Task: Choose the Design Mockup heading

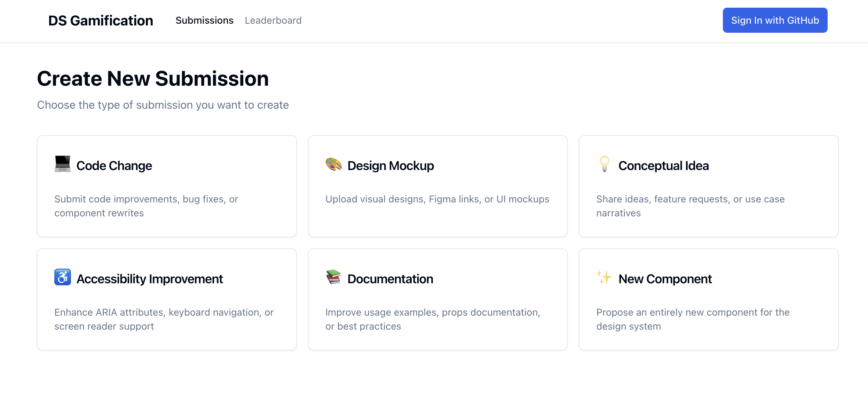Action: click(x=390, y=166)
